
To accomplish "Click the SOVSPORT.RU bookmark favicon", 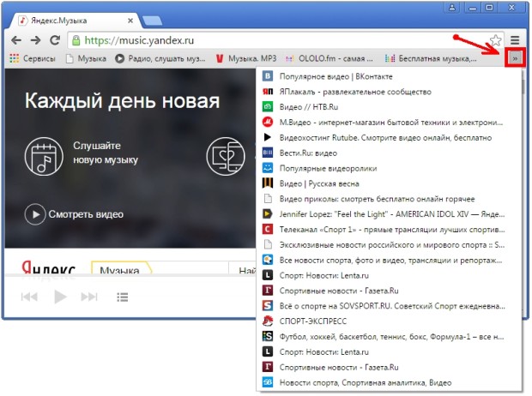I will tap(268, 306).
